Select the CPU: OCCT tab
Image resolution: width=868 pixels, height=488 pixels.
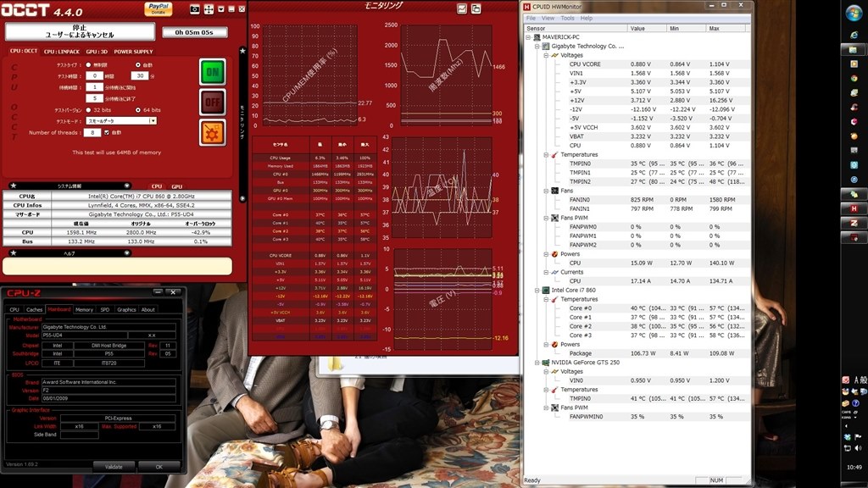click(x=24, y=51)
